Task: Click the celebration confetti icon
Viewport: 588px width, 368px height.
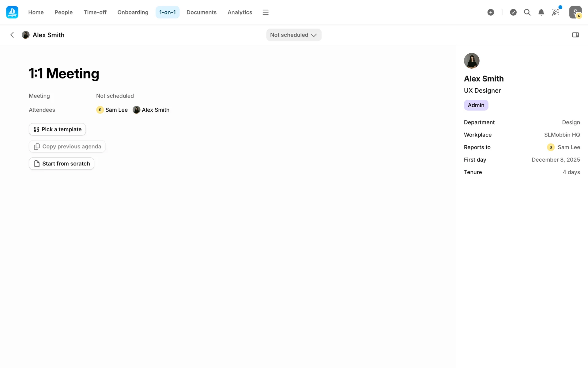Action: pos(555,12)
